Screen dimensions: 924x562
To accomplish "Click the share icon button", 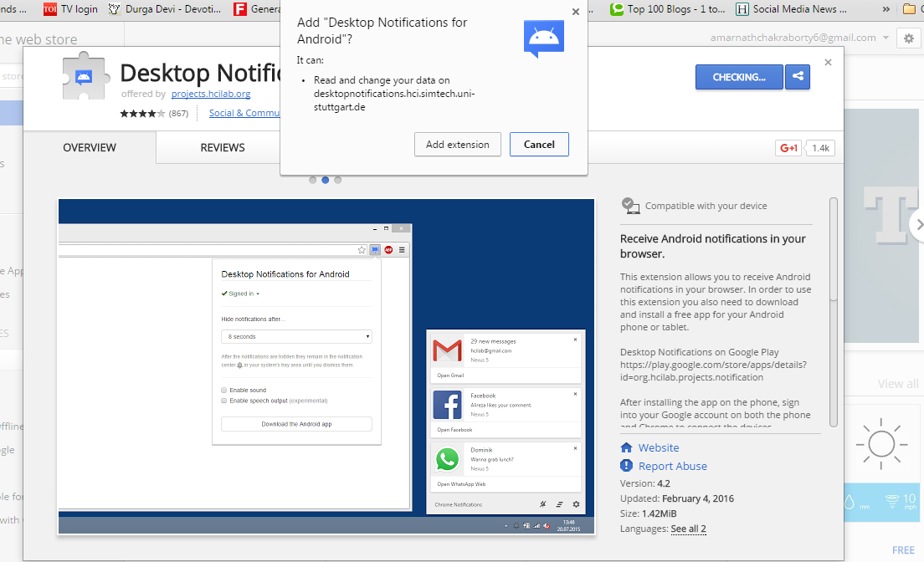I will [798, 77].
